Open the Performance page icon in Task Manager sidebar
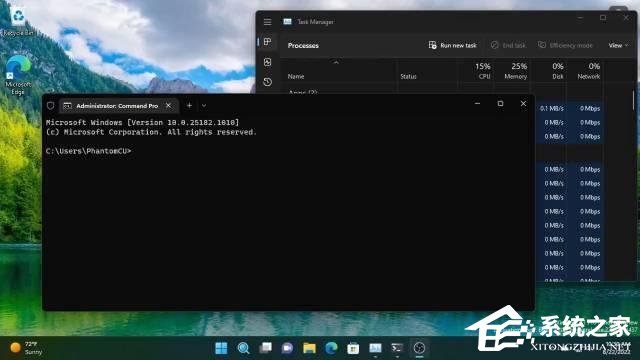This screenshot has height=360, width=640. (267, 62)
